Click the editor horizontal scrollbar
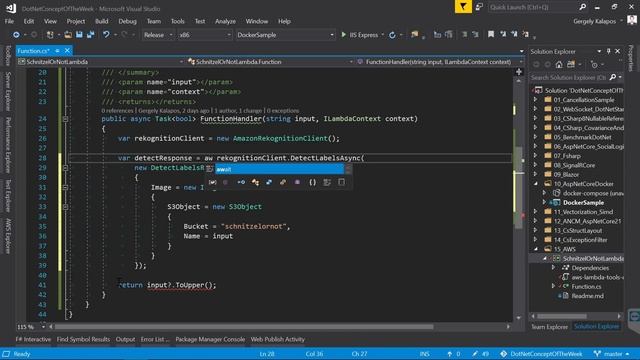 point(244,327)
